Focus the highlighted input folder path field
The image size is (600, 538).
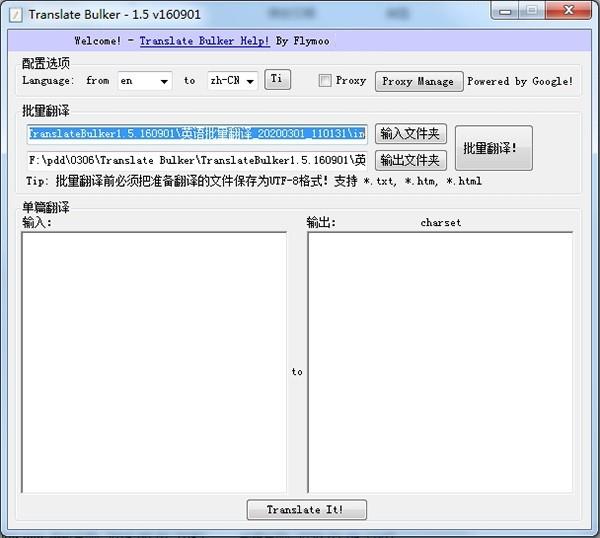coord(197,134)
